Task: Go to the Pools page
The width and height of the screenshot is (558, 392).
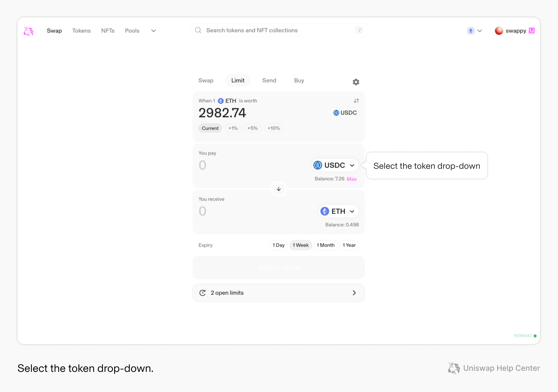Action: coord(132,31)
